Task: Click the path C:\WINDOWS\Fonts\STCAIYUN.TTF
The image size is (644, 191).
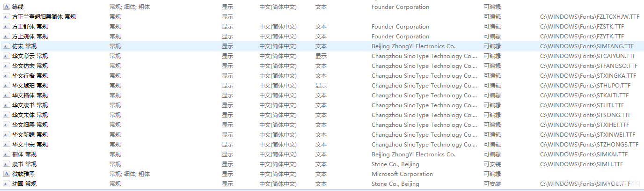Action: [x=588, y=56]
